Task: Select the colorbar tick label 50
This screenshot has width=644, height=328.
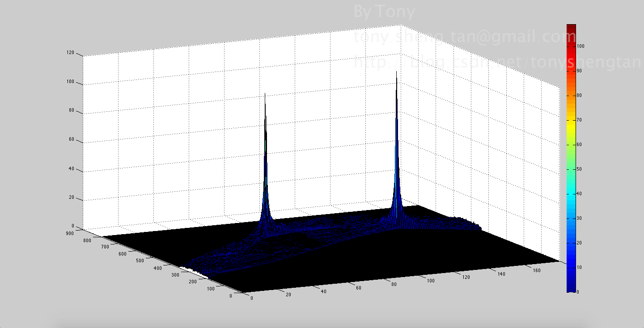Action: pyautogui.click(x=580, y=169)
